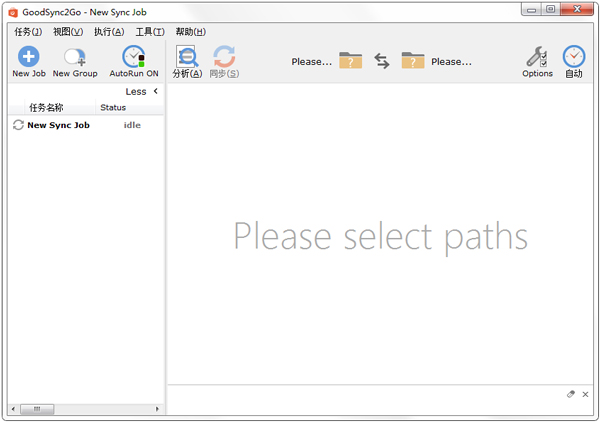The width and height of the screenshot is (600, 422).
Task: Maximize the GoodSync2Go window
Action: pos(551,9)
